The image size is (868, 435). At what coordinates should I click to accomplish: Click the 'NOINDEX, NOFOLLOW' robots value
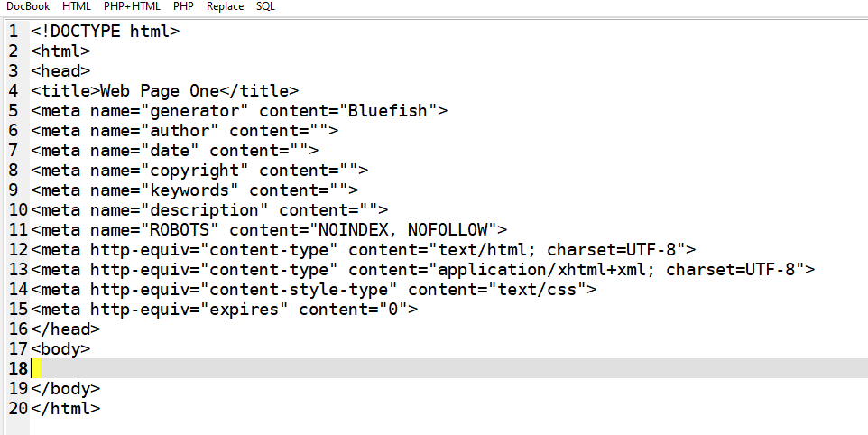pos(402,230)
